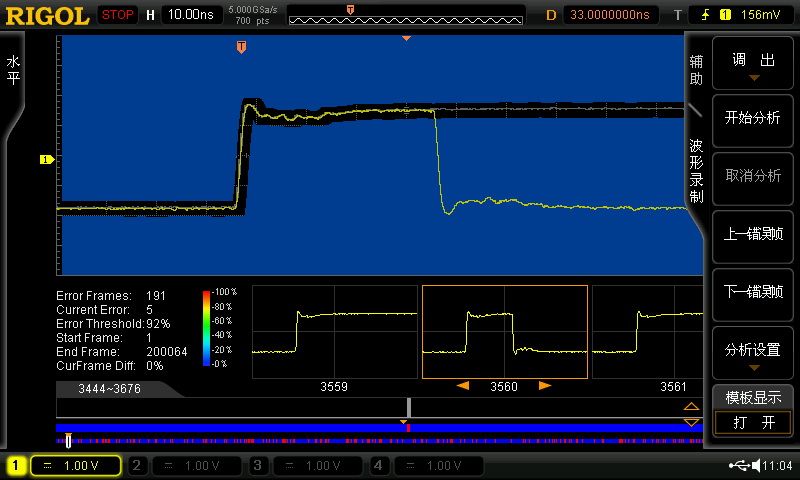This screenshot has height=480, width=800.
Task: Click the channel 1 ground level marker
Action: pyautogui.click(x=45, y=160)
